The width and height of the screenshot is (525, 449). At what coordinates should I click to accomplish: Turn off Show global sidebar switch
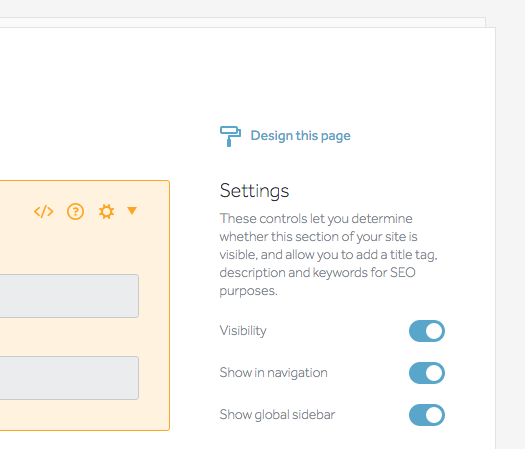click(427, 415)
